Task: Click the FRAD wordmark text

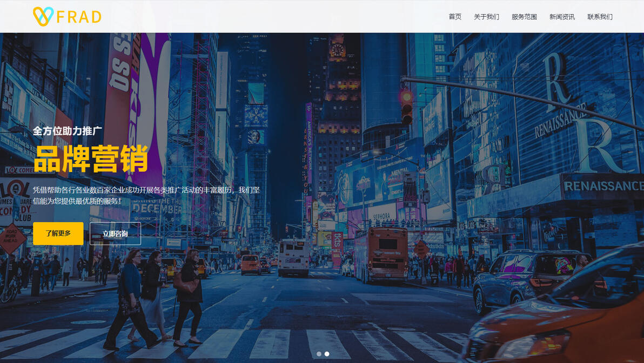Action: pyautogui.click(x=79, y=17)
